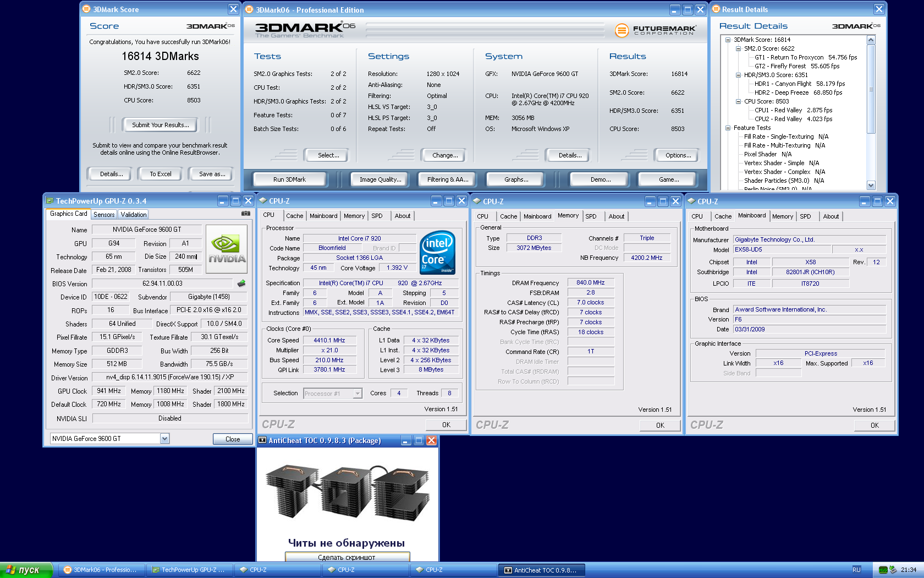Click the Save as... button
The width and height of the screenshot is (924, 578).
(212, 174)
